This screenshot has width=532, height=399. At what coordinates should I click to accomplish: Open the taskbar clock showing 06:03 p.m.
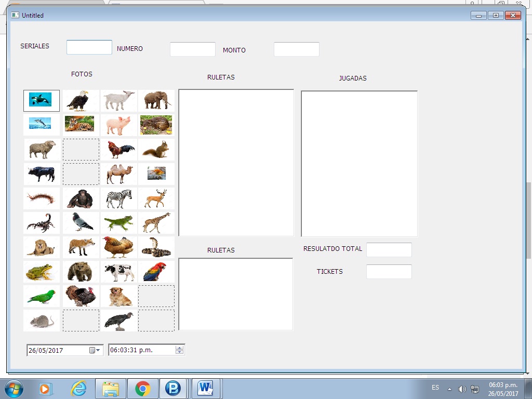[503, 389]
